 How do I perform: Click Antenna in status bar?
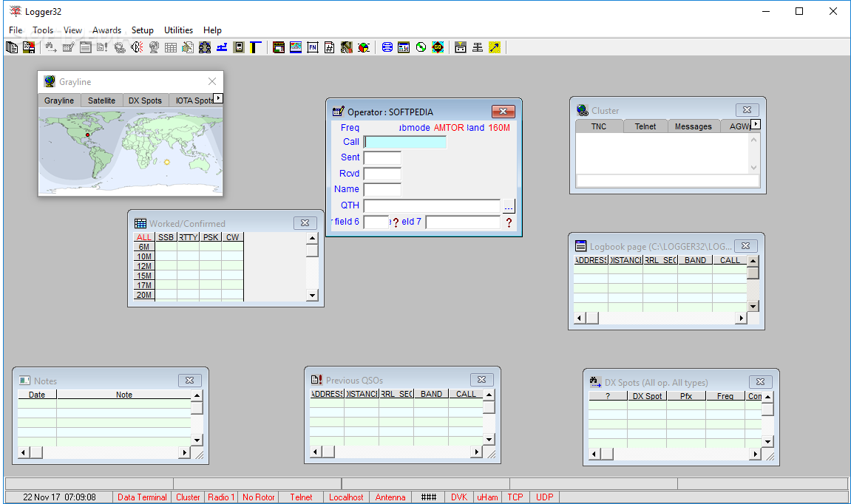tap(390, 497)
